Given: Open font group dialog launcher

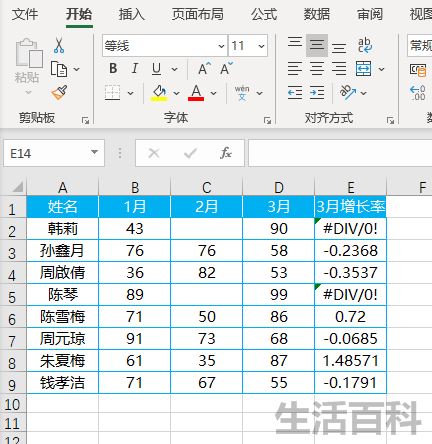Looking at the screenshot, I should pyautogui.click(x=267, y=120).
